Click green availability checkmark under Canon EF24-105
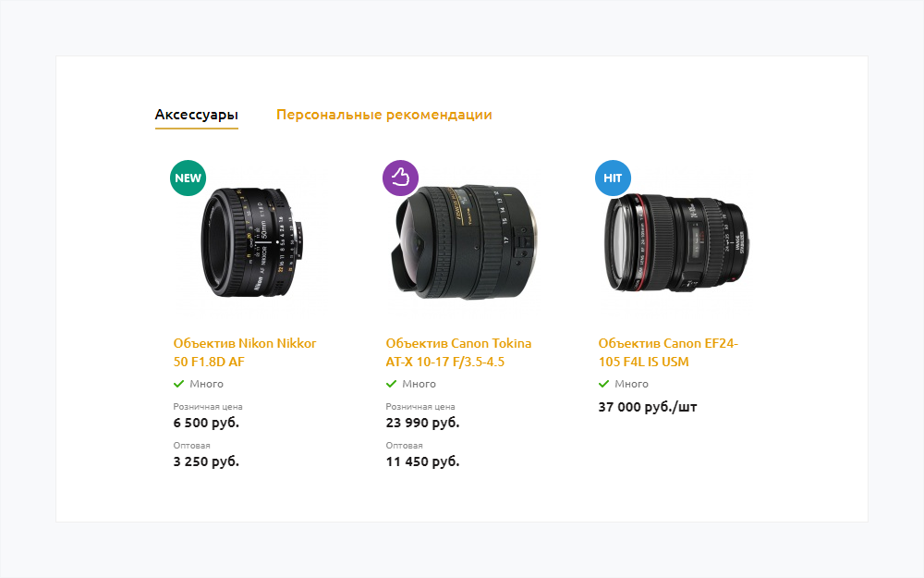Image resolution: width=924 pixels, height=578 pixels. click(603, 384)
